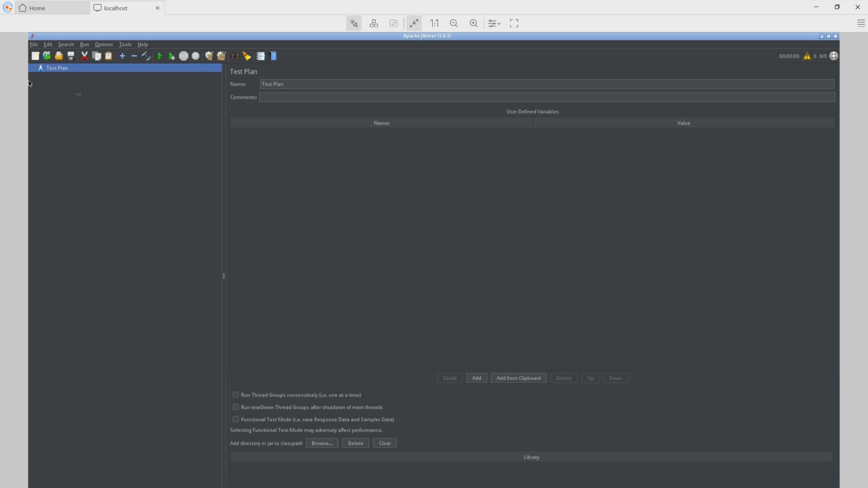
Task: Click the Toggle enable/disable icon
Action: [146, 56]
